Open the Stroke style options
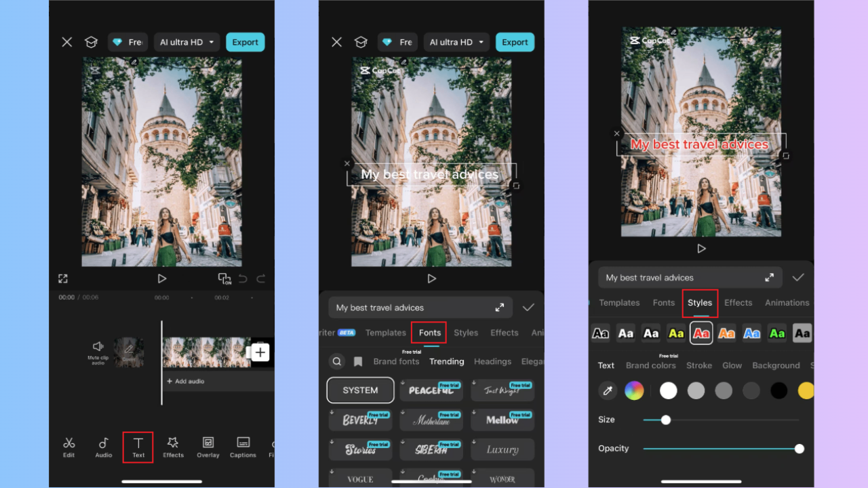This screenshot has height=488, width=868. click(x=699, y=365)
